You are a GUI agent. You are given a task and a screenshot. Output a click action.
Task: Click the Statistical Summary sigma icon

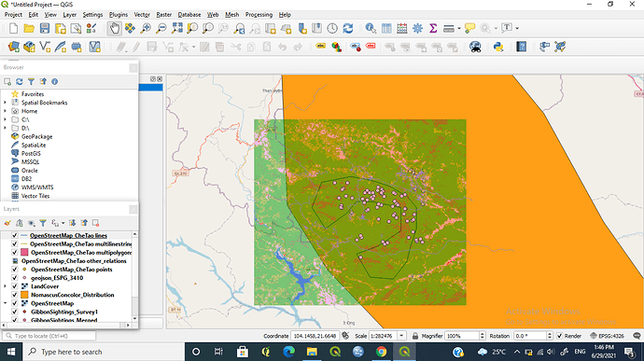tap(433, 28)
